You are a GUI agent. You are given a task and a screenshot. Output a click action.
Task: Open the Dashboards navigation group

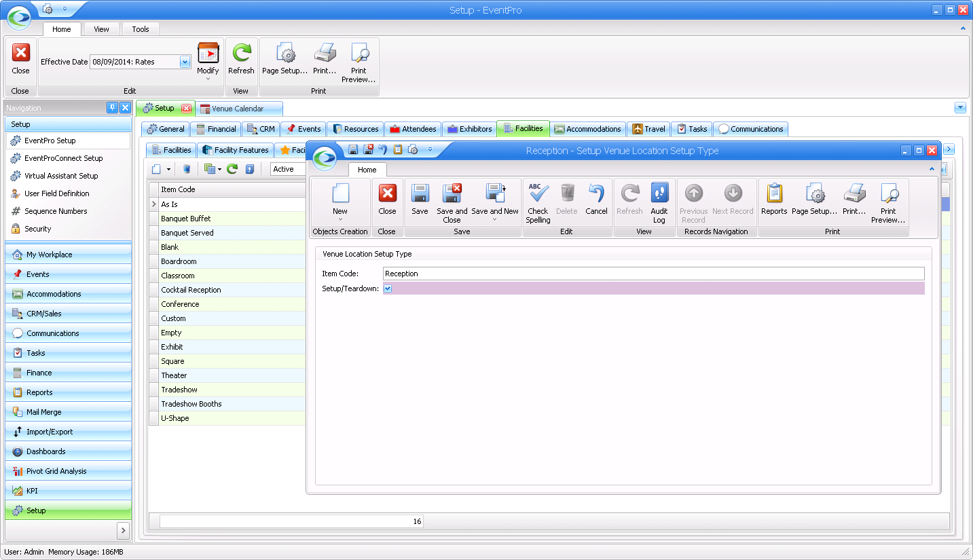pos(68,451)
